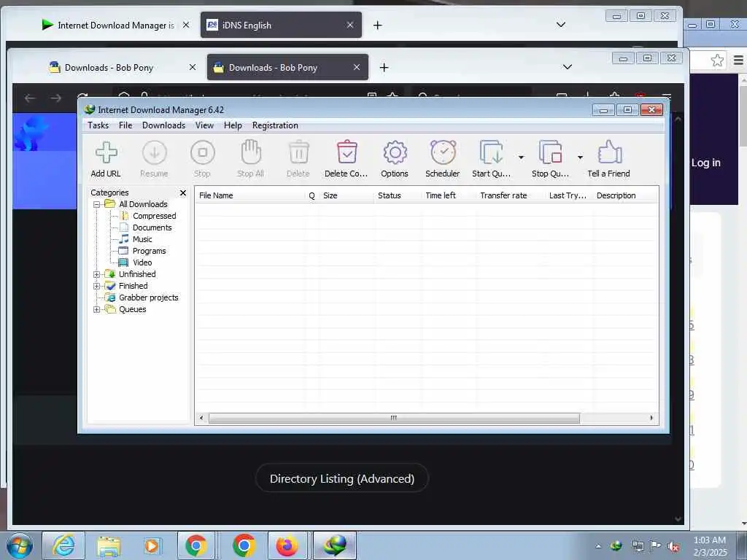Click the Stop All hand icon
Screen dimensions: 747x560
tap(251, 153)
